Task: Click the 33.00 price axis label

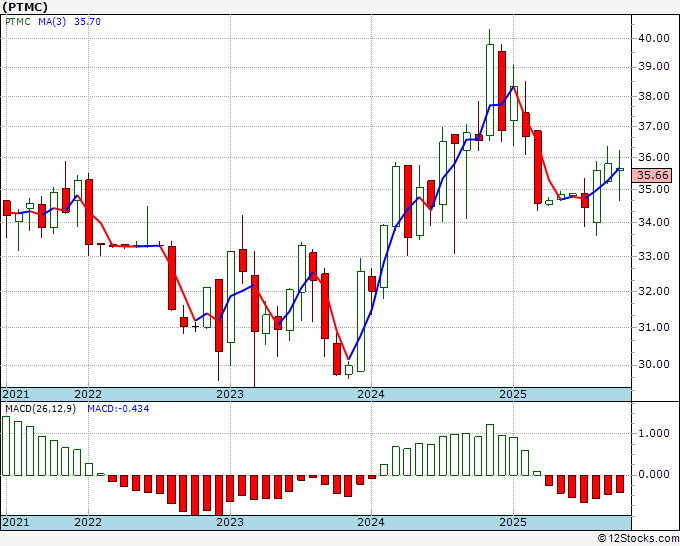Action: [x=655, y=256]
